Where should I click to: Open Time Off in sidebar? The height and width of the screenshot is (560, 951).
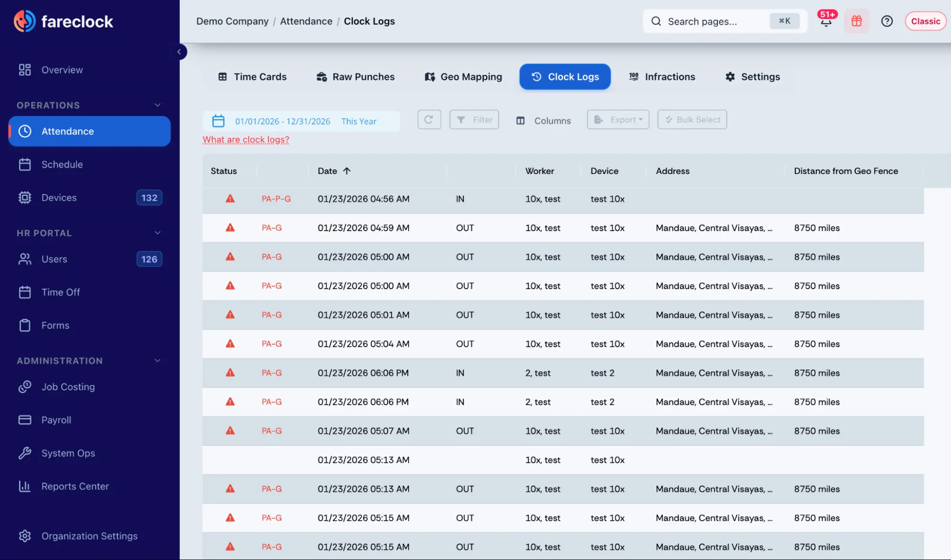pyautogui.click(x=89, y=292)
